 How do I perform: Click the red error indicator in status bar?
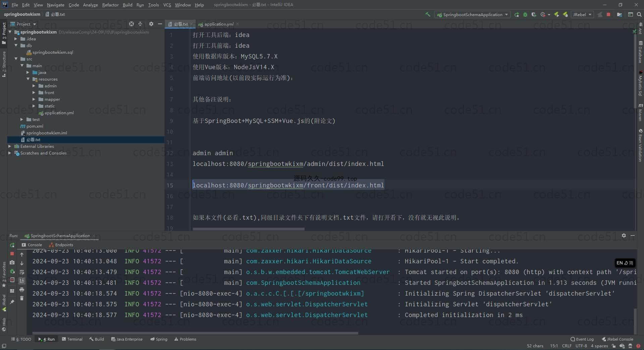tap(638, 346)
